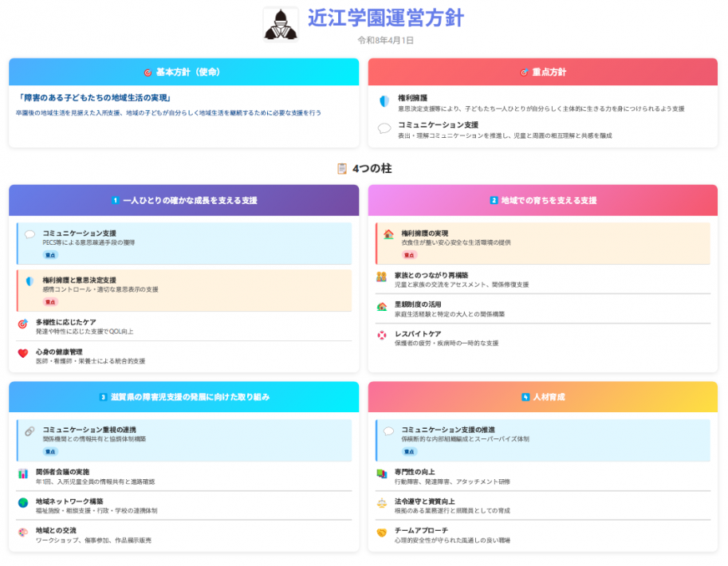
Task: Click the 近江学園運営方針 main title
Action: coord(386,18)
